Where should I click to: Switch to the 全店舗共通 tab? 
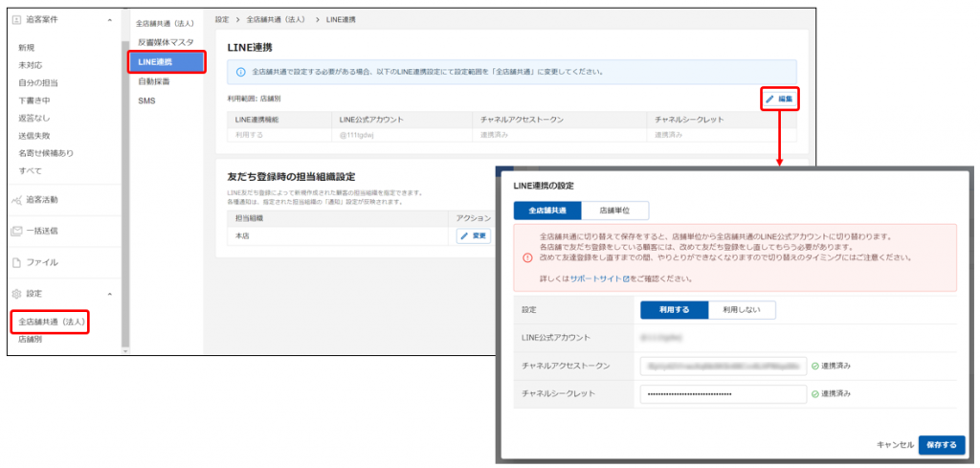(x=547, y=211)
